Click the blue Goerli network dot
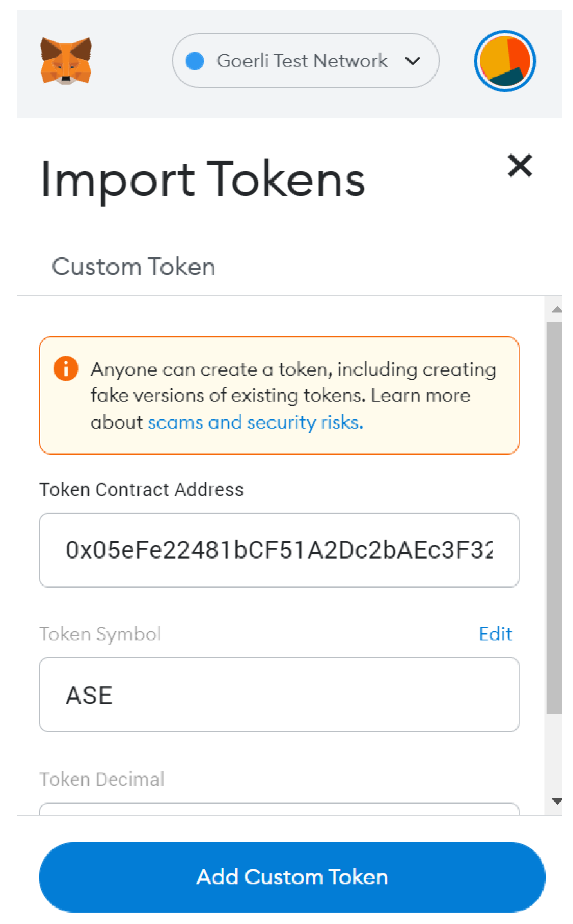Image resolution: width=573 pixels, height=924 pixels. point(195,61)
